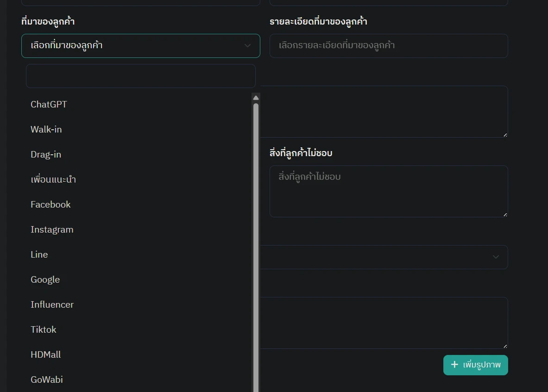Collapse the ที่มาของลูกค้า dropdown

click(247, 46)
